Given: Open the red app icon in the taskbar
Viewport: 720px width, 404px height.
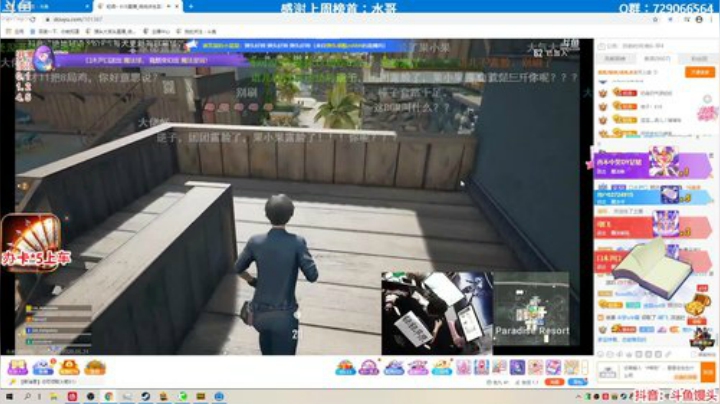Looking at the screenshot, I should tap(72, 397).
